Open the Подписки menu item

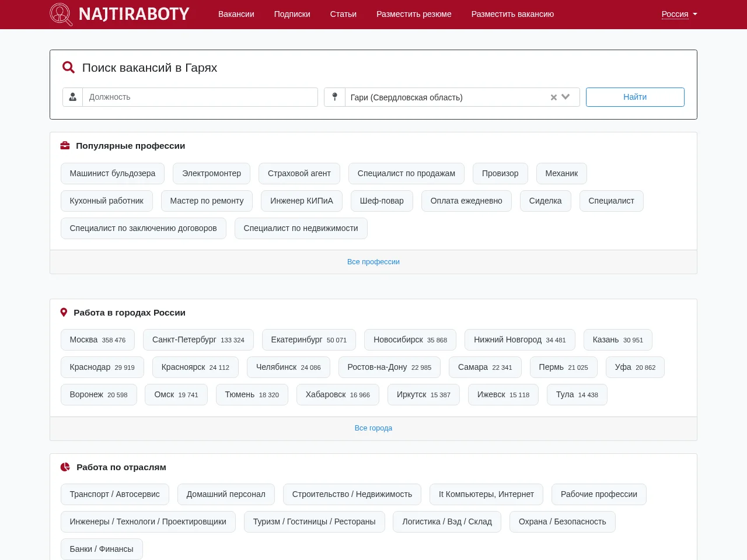(x=292, y=14)
